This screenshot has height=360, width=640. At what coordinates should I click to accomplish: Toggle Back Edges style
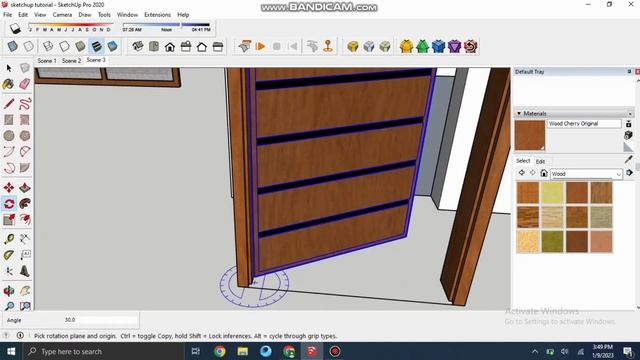(29, 47)
